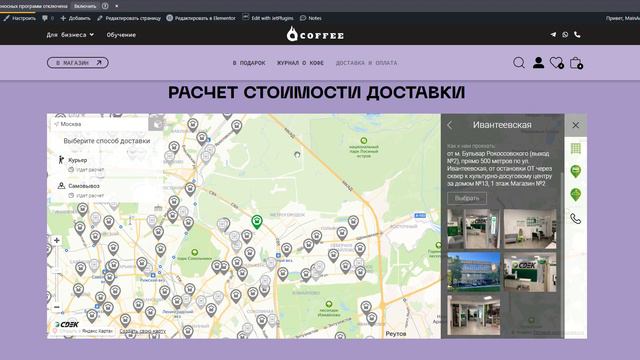Click the В магазин button
Image resolution: width=640 pixels, height=360 pixels.
78,63
